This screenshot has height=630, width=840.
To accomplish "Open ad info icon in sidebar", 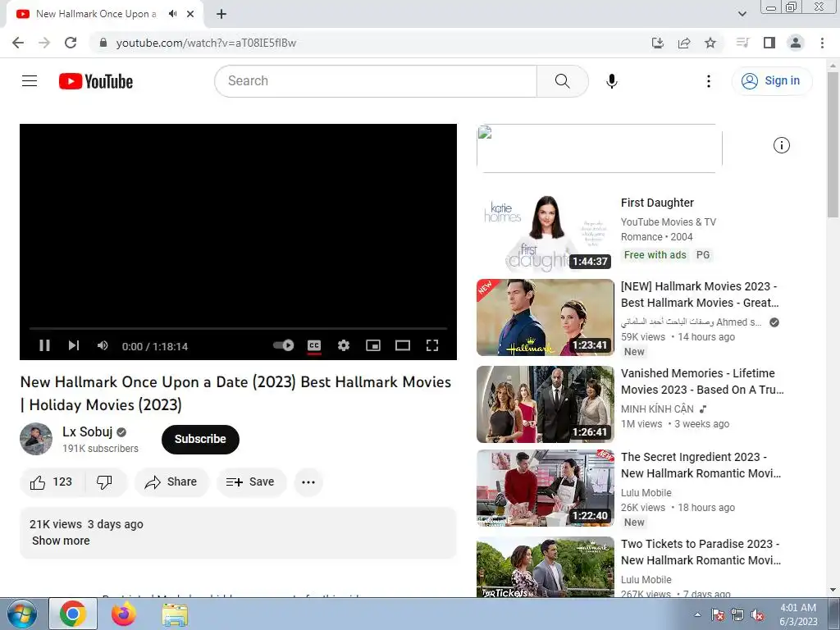I will click(782, 145).
